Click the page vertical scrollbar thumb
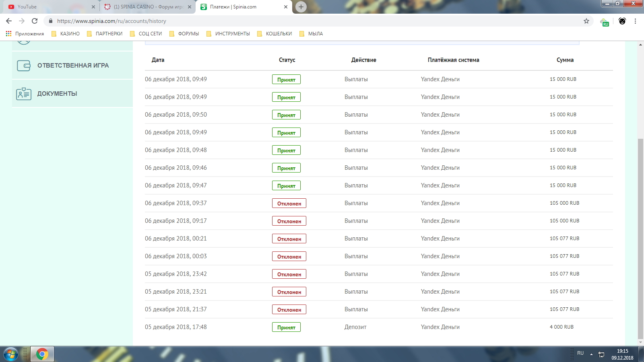Screen dimensions: 644x362 point(640,239)
